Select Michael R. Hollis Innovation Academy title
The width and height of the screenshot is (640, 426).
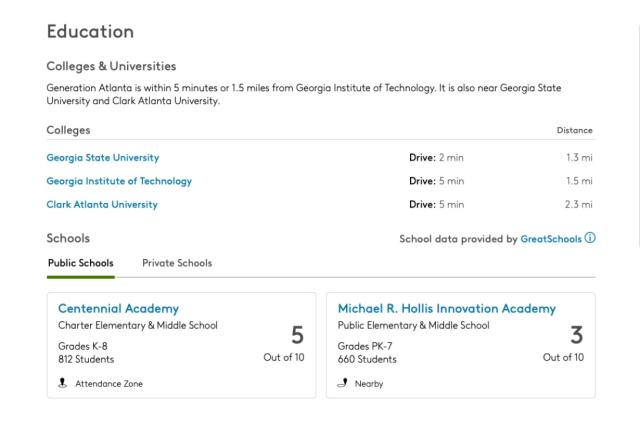446,308
